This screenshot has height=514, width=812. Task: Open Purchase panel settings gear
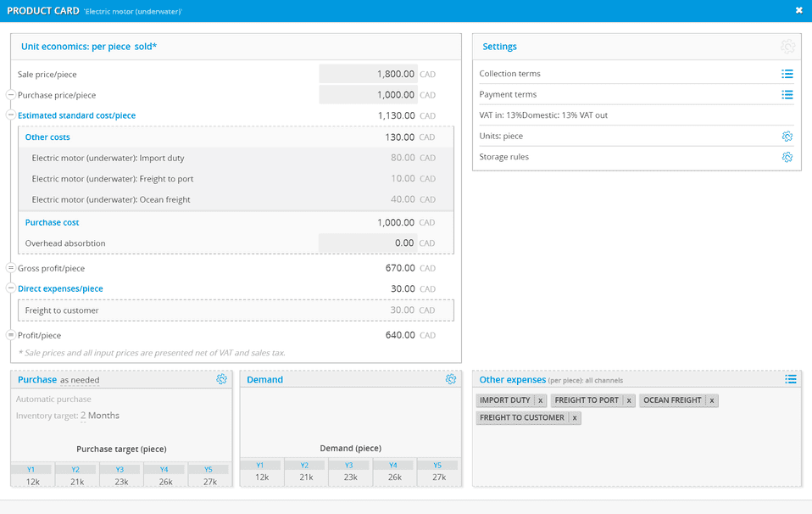click(x=221, y=380)
